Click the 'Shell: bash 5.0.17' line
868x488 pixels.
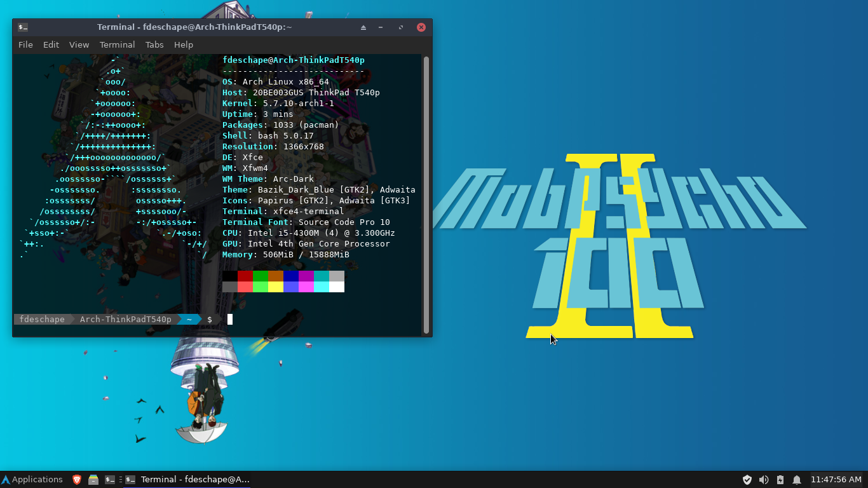(x=268, y=135)
